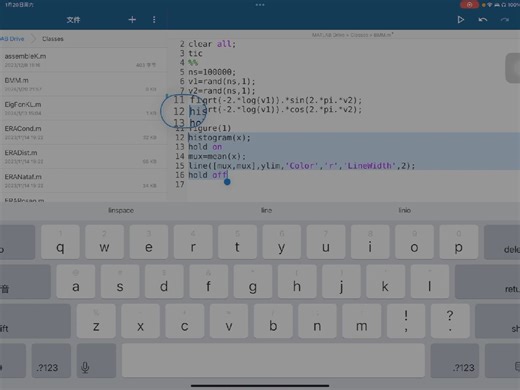Tap the w key
520x390 pixels.
coord(104,242)
